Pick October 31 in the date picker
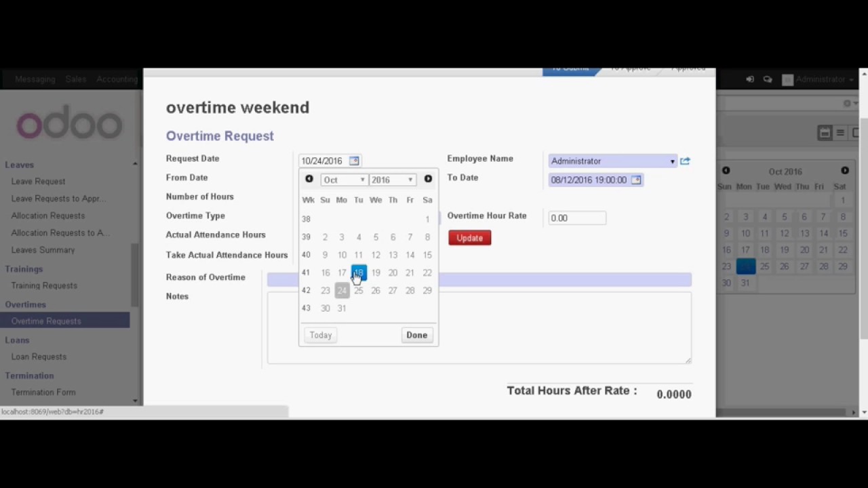The height and width of the screenshot is (488, 868). [x=342, y=308]
